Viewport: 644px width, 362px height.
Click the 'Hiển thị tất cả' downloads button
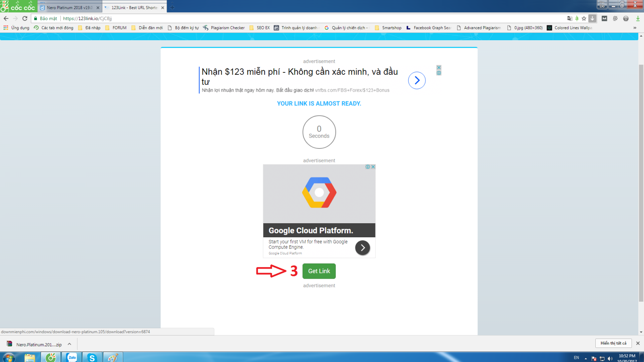(613, 343)
